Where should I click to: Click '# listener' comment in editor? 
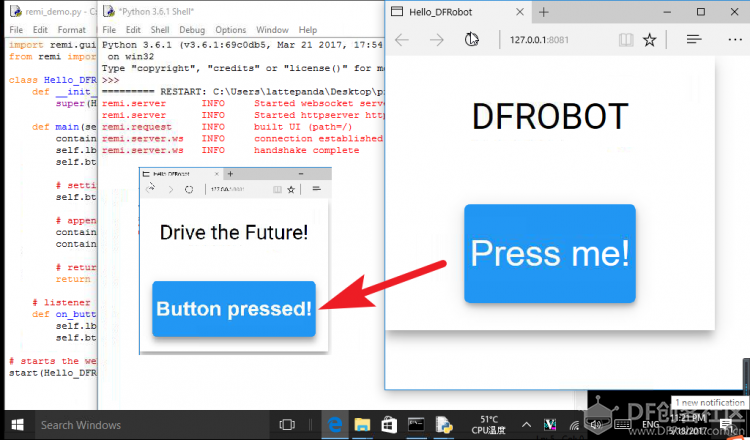click(x=61, y=302)
